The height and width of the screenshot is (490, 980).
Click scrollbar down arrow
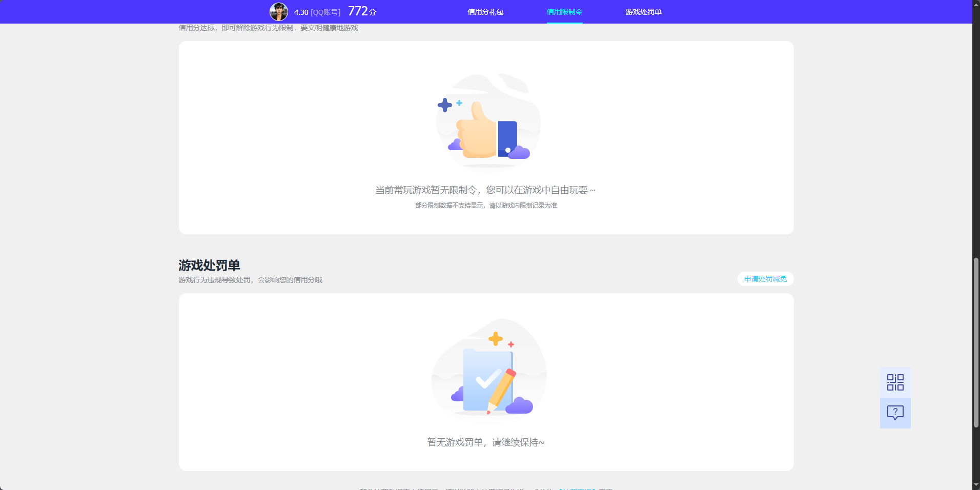tap(976, 485)
